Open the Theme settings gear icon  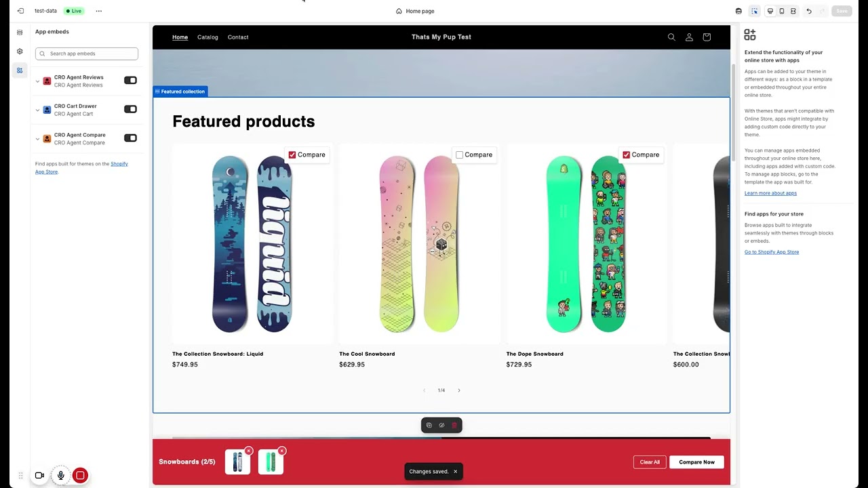click(20, 52)
